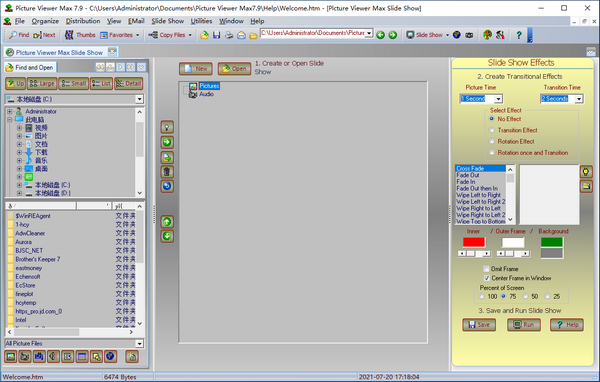Click the printer icon in toolbar
Screen dimensions: 600x382
pos(229,35)
